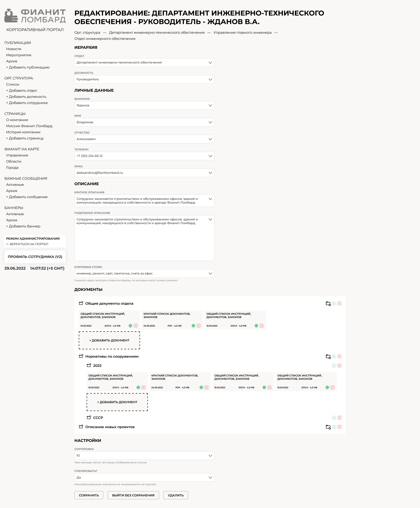Image resolution: width=420 pixels, height=508 pixels.
Task: Click Сохранить button to save changes
Action: pos(89,495)
